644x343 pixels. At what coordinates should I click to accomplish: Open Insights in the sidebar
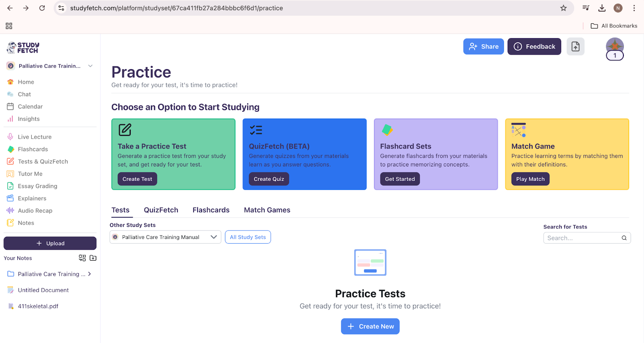point(29,119)
